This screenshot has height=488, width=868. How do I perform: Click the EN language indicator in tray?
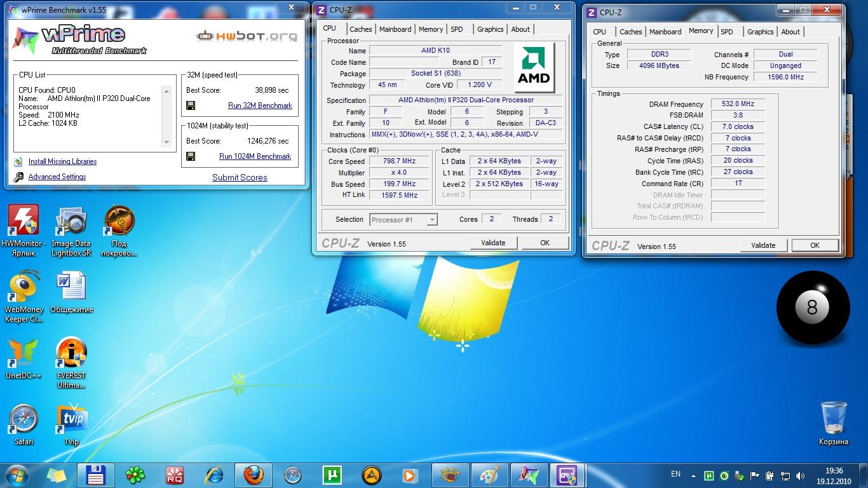pos(675,474)
